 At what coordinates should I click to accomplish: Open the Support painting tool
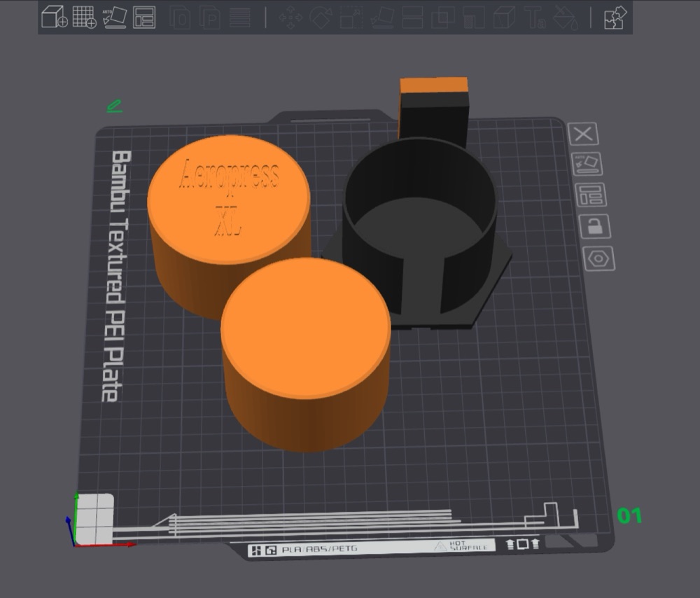[473, 18]
